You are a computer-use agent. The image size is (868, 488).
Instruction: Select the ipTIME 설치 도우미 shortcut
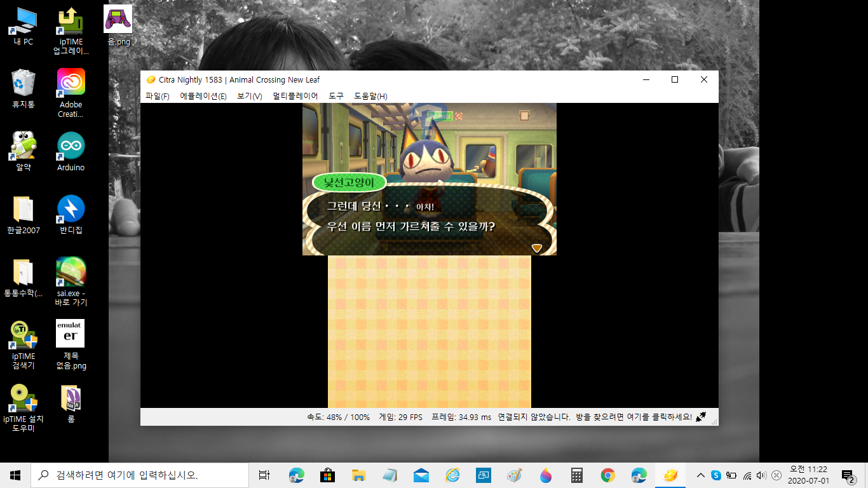point(24,408)
